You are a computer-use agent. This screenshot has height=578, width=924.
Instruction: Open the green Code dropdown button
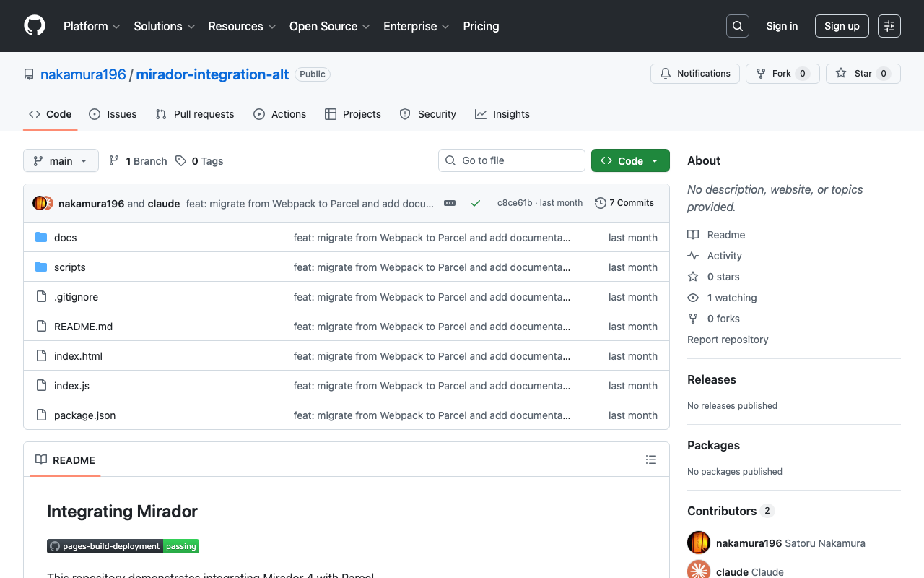coord(629,160)
